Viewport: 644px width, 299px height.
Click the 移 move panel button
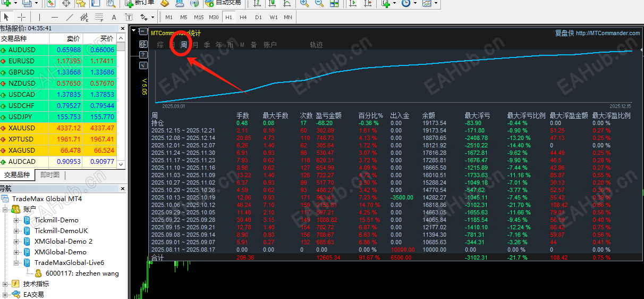[x=143, y=44]
